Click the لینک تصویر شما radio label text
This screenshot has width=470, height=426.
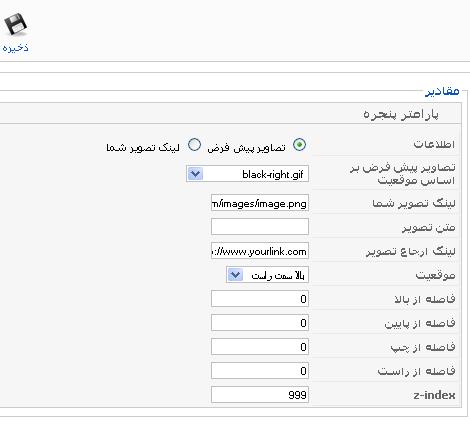point(143,147)
